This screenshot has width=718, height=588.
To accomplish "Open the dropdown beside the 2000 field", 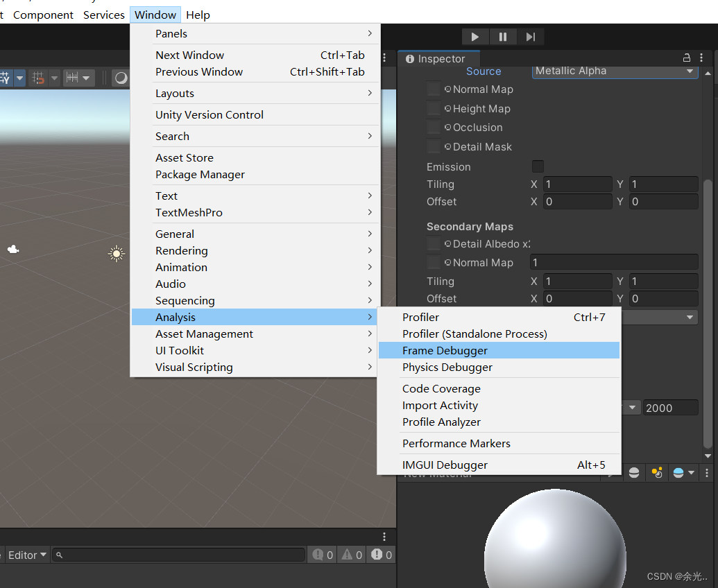I will [632, 408].
